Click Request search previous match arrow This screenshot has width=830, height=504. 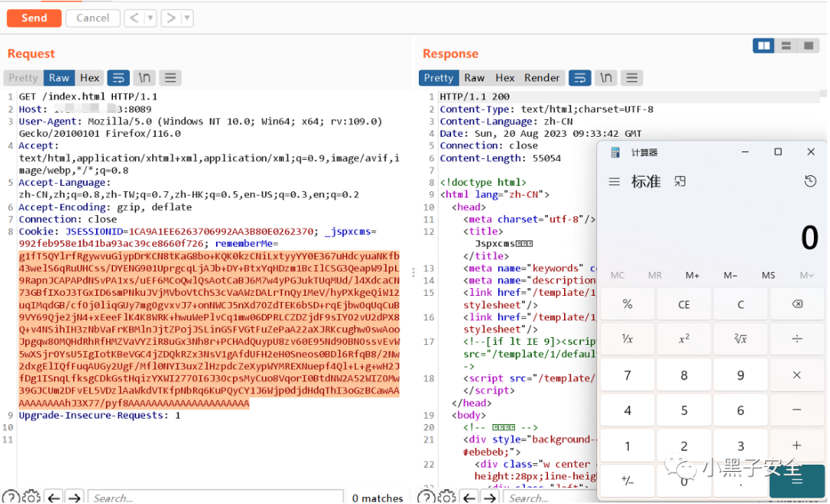click(54, 497)
